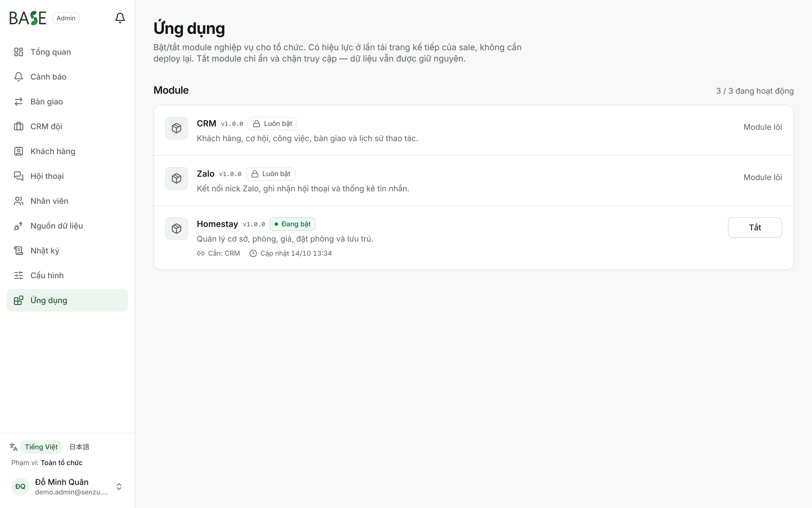Click Phạm vi: Toàn tổ chức text
The width and height of the screenshot is (812, 508).
point(47,463)
